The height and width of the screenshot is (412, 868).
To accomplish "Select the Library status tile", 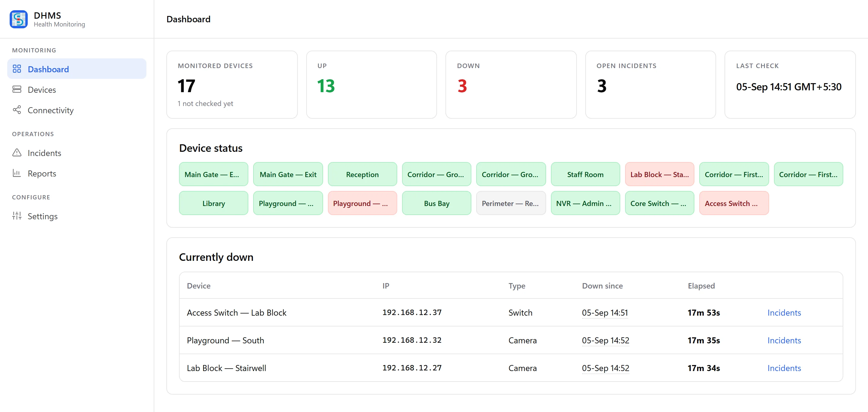I will [214, 203].
